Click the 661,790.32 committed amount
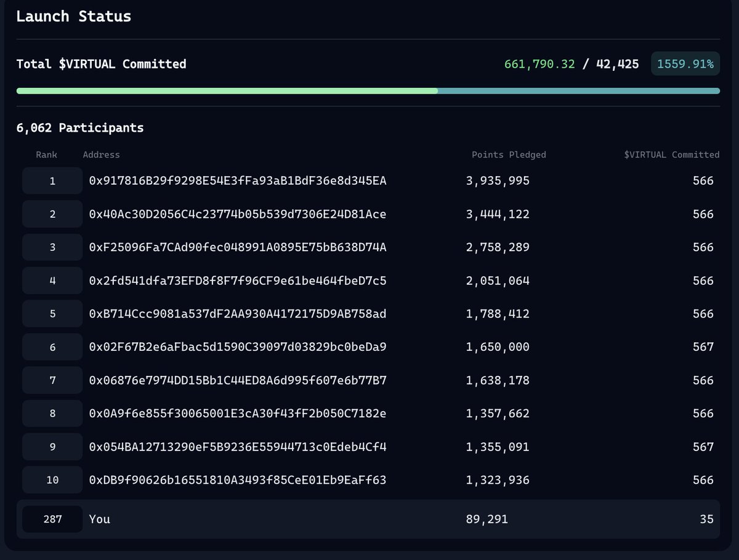 [539, 64]
